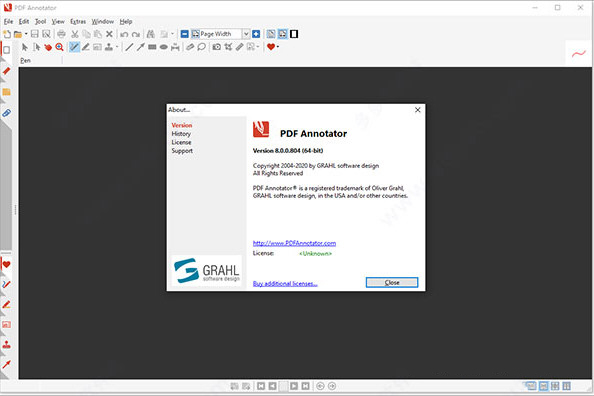Open the Help menu

click(126, 22)
